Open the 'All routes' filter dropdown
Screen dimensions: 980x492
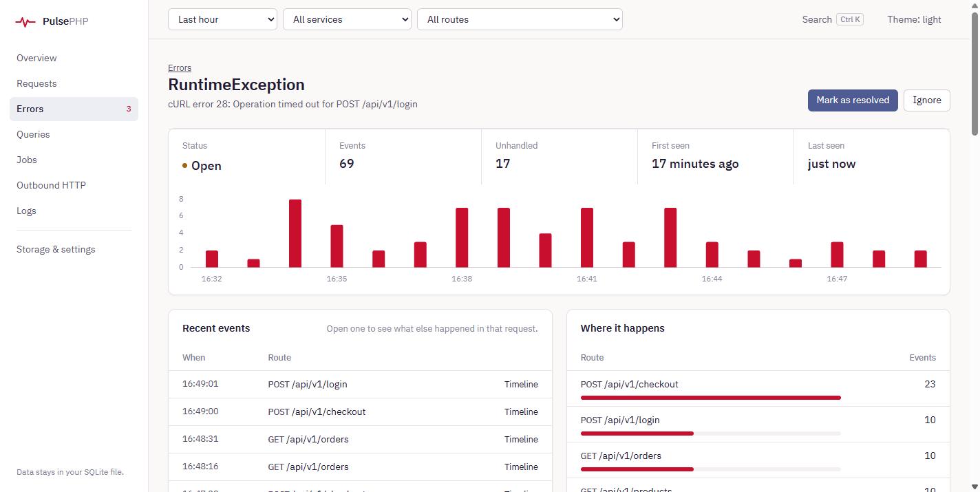coord(520,19)
